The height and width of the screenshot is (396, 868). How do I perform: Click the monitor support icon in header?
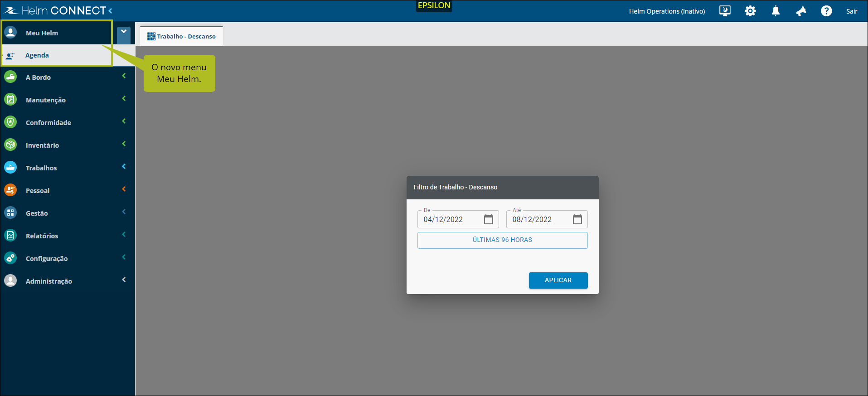(725, 11)
